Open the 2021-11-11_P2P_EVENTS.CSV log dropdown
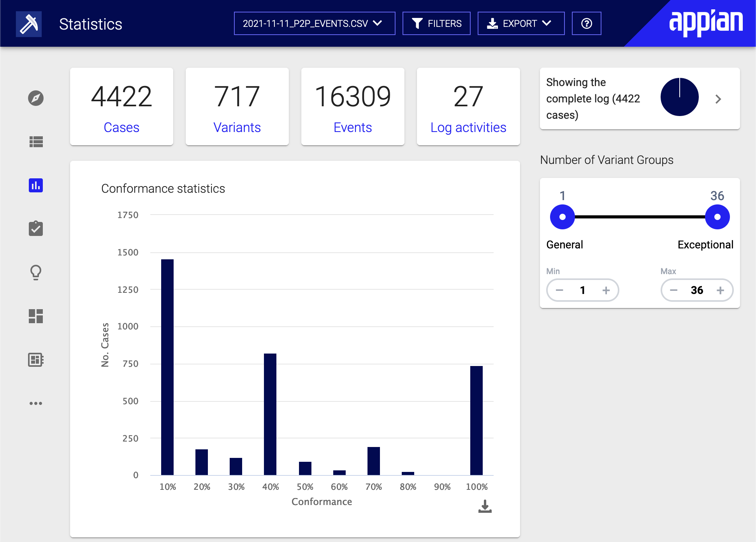The height and width of the screenshot is (542, 756). 315,24
